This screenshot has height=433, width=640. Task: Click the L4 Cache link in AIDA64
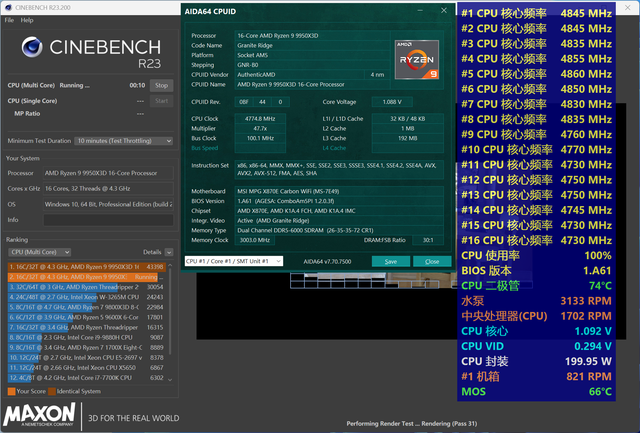(x=334, y=148)
